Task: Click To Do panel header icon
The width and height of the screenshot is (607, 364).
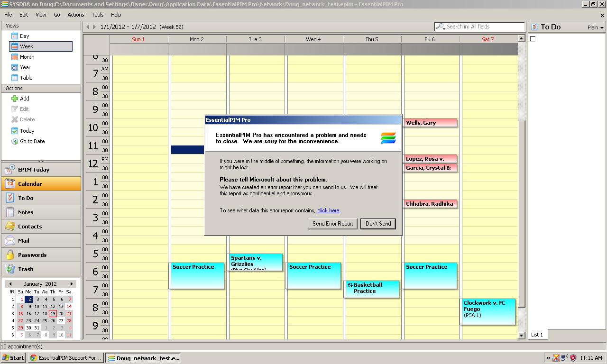Action: [x=534, y=27]
